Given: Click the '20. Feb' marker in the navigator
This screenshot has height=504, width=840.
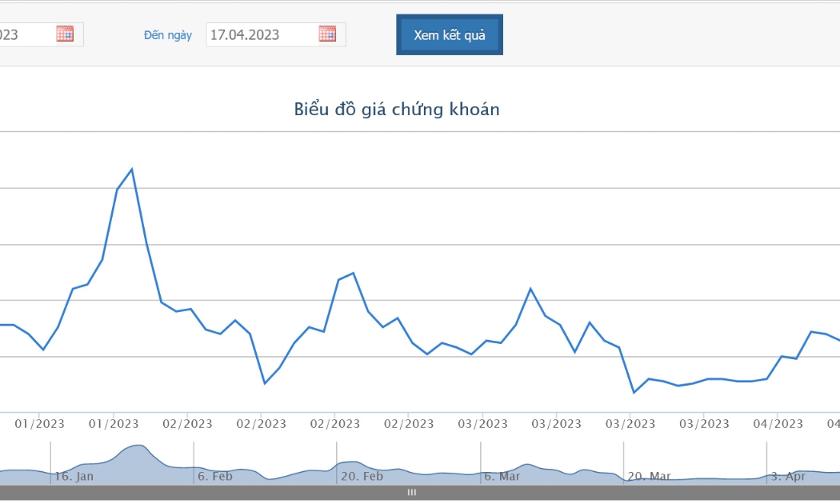Looking at the screenshot, I should click(362, 476).
